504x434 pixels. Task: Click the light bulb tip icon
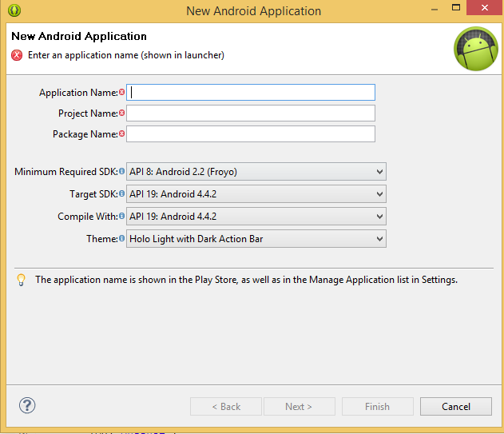click(x=22, y=280)
